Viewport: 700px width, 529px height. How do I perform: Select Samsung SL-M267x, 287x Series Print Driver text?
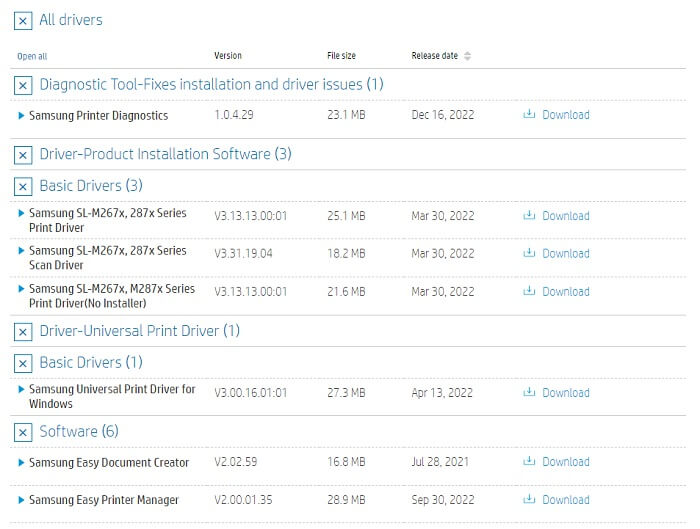click(108, 220)
